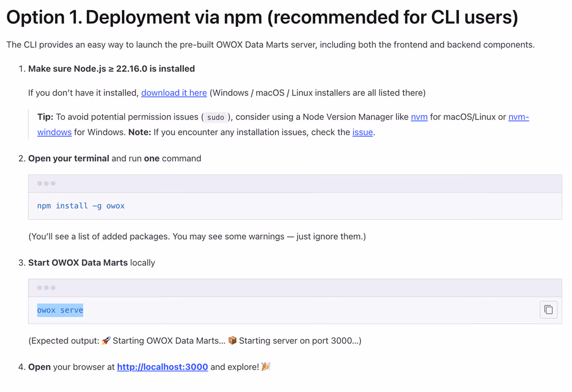Click the "Option 1. Deployment via npm" heading
Screen dimensions: 572x392
[x=262, y=17]
